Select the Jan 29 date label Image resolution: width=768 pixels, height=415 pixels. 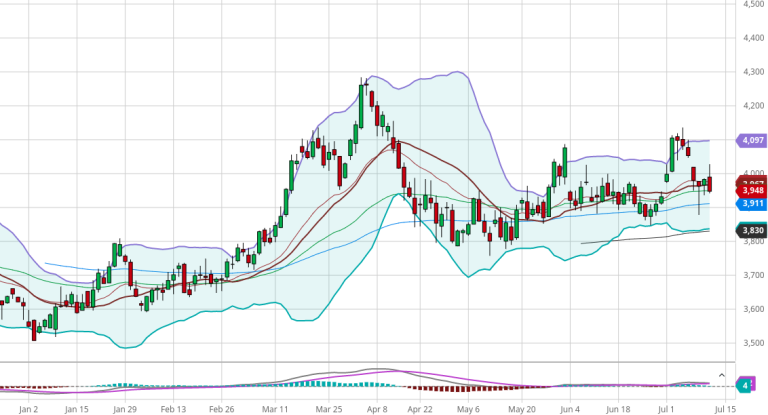tap(125, 408)
